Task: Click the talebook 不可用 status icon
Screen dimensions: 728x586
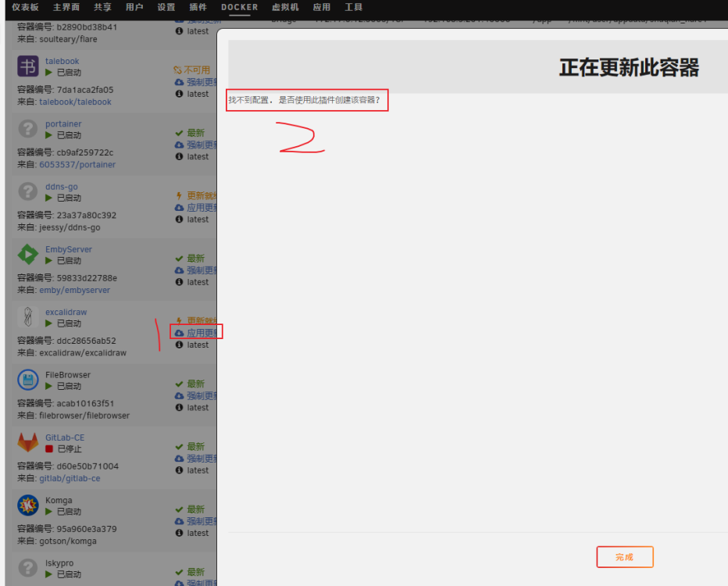Action: [178, 70]
